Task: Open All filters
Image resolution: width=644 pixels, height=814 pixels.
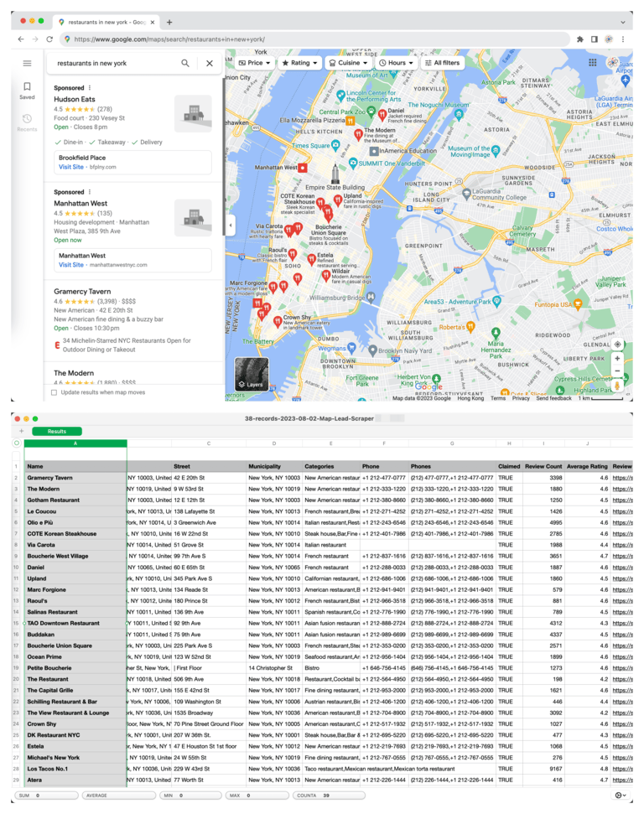Action: 443,63
